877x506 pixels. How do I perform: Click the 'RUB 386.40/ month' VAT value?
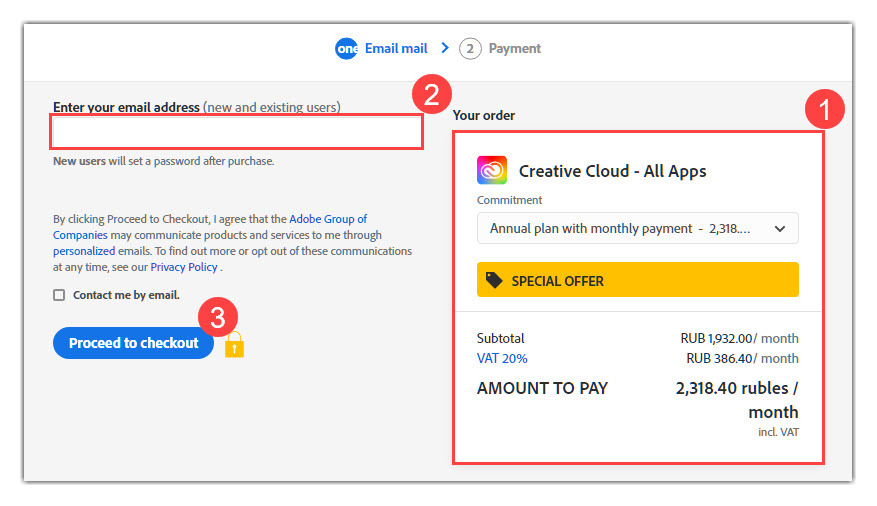pyautogui.click(x=742, y=358)
